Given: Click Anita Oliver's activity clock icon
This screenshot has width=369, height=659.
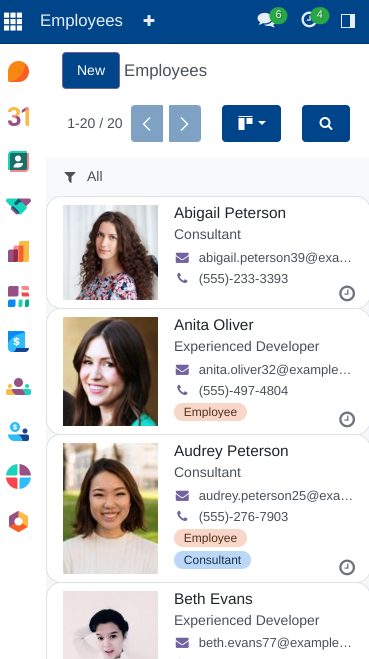Looking at the screenshot, I should (x=347, y=419).
